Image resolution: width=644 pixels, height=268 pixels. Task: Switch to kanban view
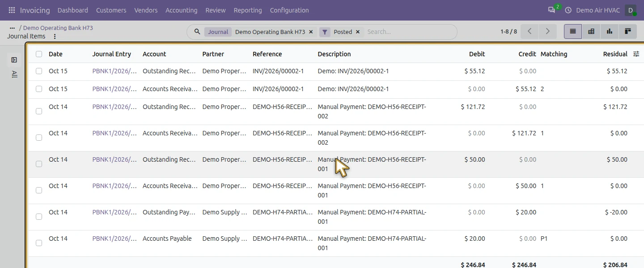[x=627, y=31]
